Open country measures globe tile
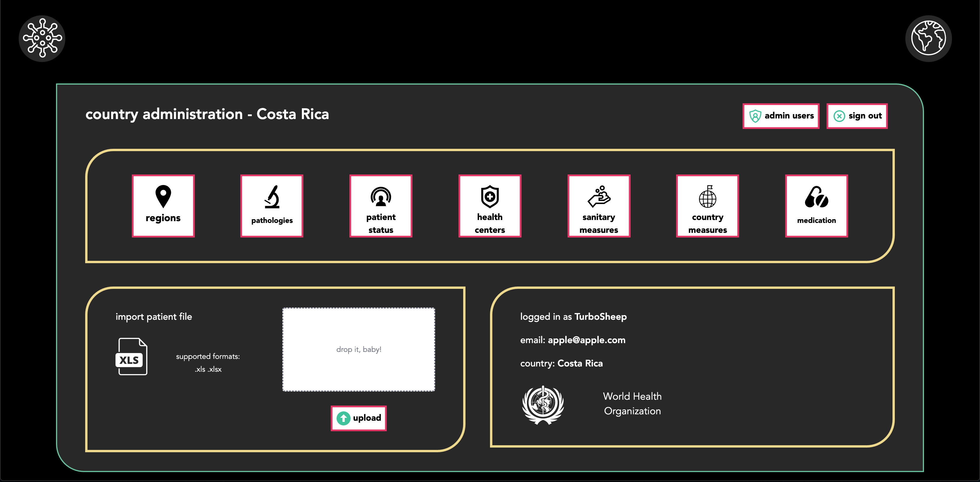Image resolution: width=980 pixels, height=482 pixels. [x=707, y=206]
